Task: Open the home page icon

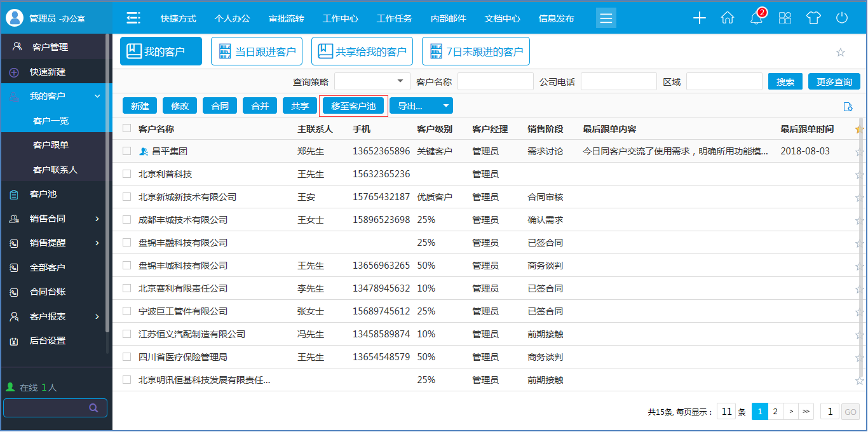Action: click(728, 18)
